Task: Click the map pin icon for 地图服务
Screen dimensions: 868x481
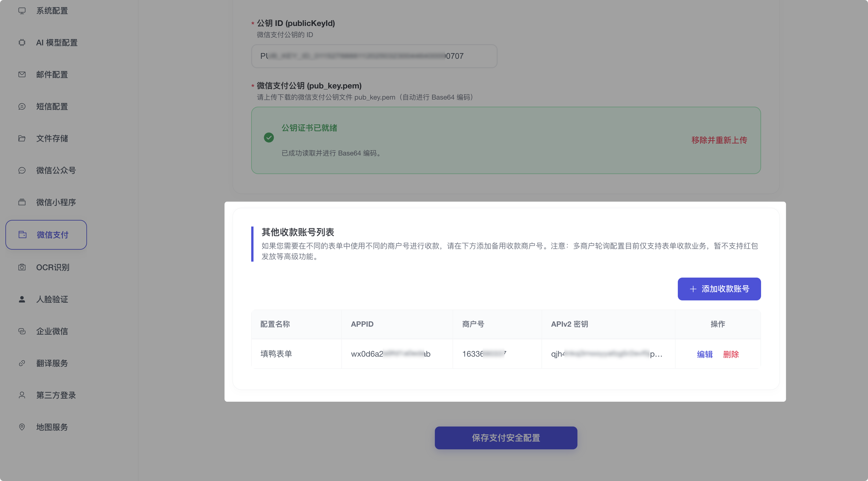Action: coord(22,427)
